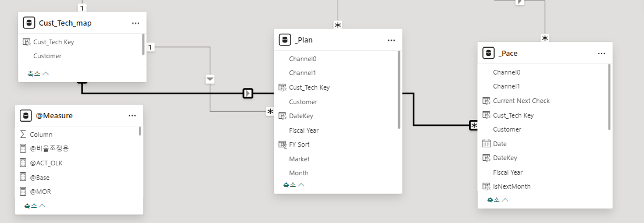Viewport: 644px width, 223px height.
Task: Collapse the @Measure table with 축소
Action: 35,206
